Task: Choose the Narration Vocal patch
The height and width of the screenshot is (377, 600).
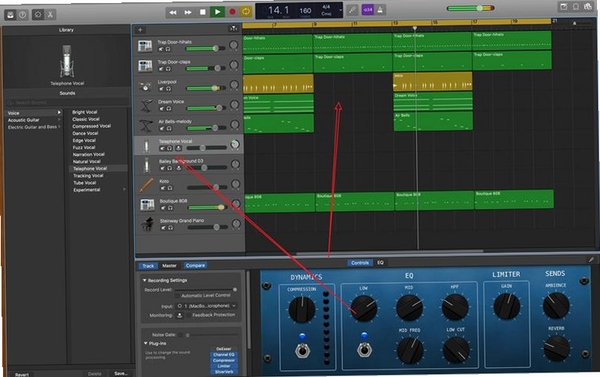Action: point(88,154)
